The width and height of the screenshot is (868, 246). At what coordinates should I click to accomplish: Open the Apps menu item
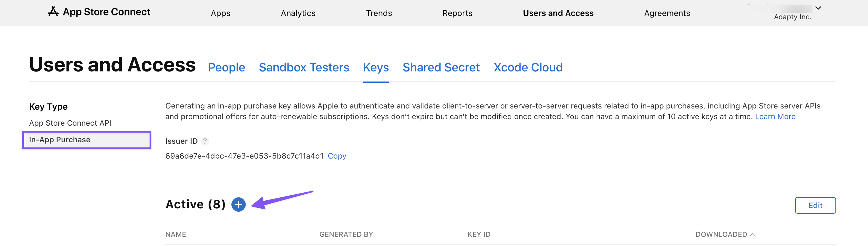[220, 13]
